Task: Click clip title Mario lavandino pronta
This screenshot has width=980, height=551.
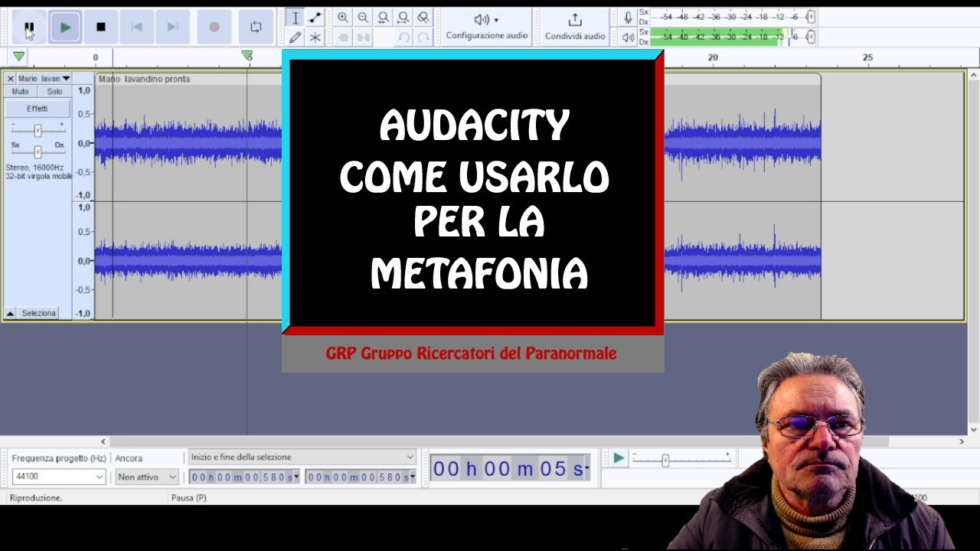Action: click(144, 79)
